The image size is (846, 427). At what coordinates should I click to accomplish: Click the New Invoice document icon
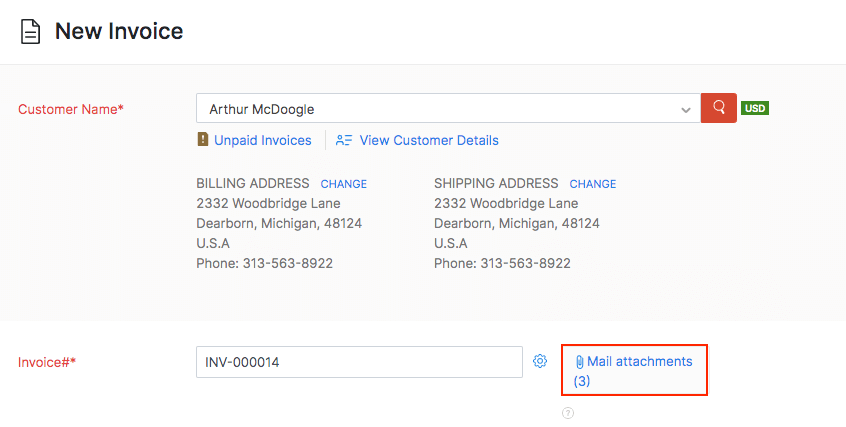(31, 32)
